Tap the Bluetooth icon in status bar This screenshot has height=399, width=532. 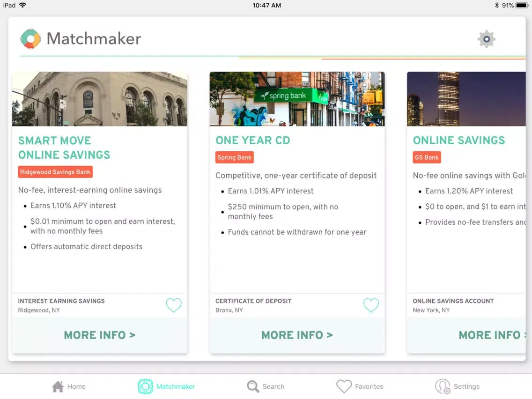click(497, 5)
